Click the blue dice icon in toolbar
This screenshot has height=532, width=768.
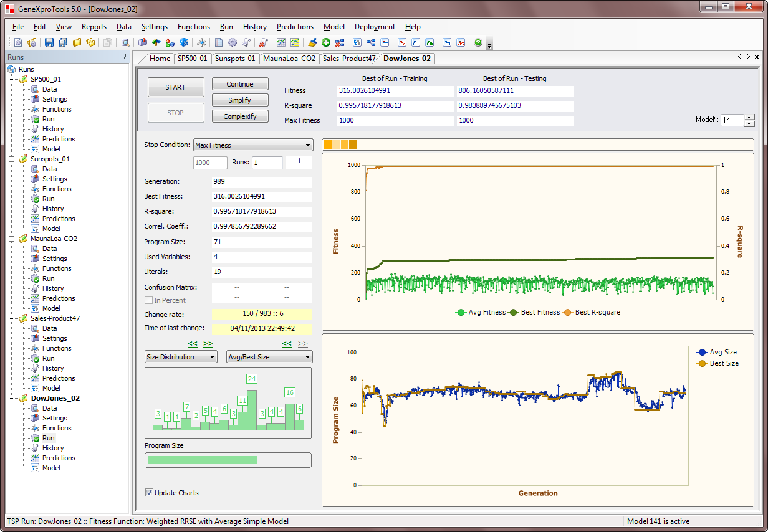click(183, 42)
